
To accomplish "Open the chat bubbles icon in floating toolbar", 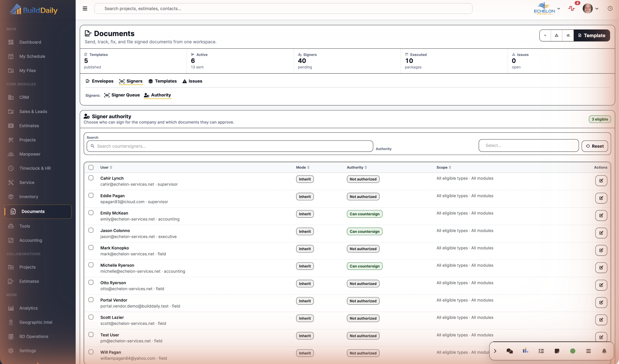I will pyautogui.click(x=509, y=351).
